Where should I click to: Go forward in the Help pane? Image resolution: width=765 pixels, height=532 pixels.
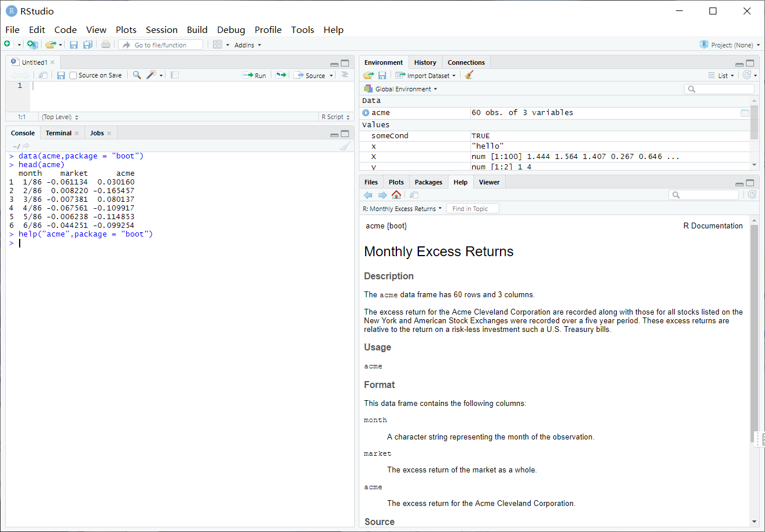point(382,195)
